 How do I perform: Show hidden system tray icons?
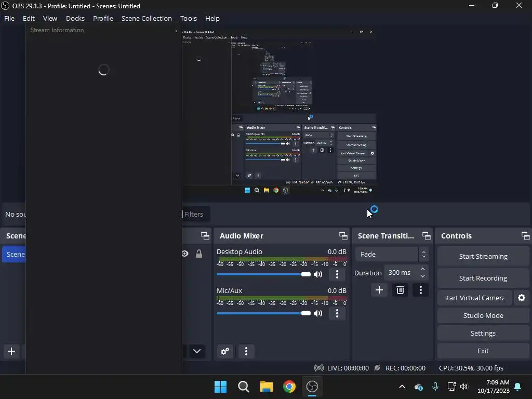pos(402,387)
